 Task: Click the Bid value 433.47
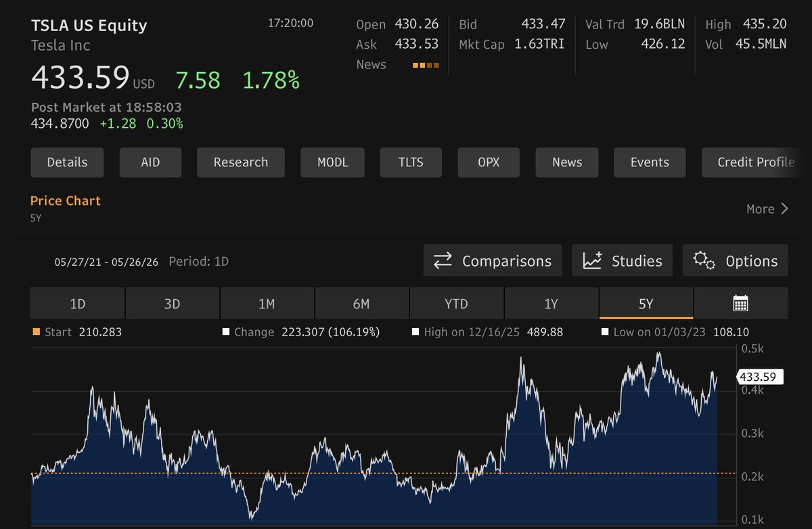click(543, 24)
